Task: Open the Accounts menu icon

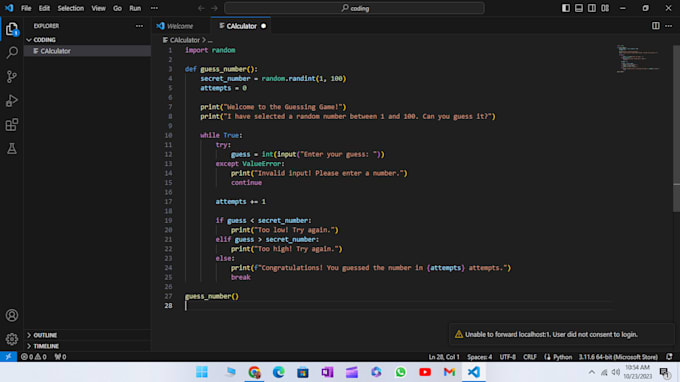Action: [x=12, y=315]
